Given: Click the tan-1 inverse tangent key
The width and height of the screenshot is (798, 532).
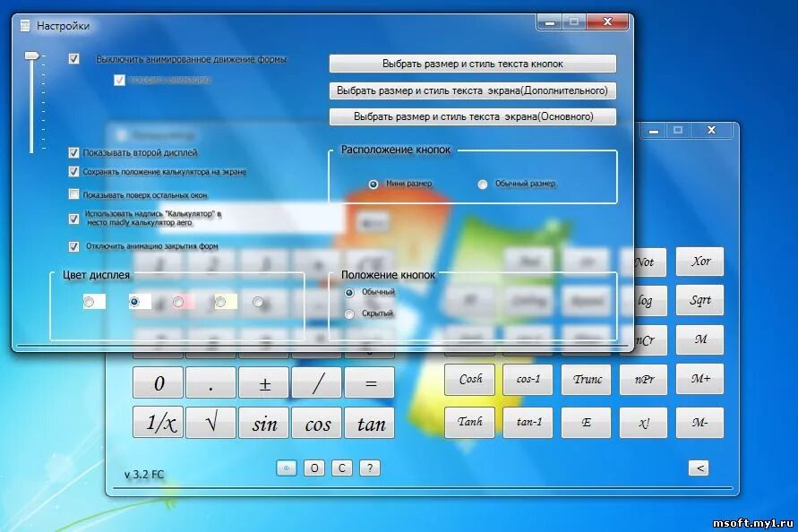Looking at the screenshot, I should (x=528, y=423).
